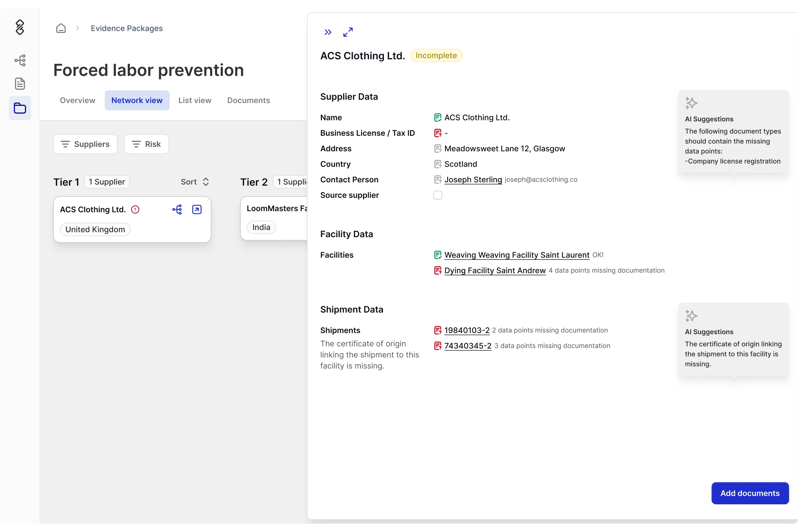Viewport: 798px width, 532px height.
Task: Open ACS Clothing card in new view
Action: point(197,210)
